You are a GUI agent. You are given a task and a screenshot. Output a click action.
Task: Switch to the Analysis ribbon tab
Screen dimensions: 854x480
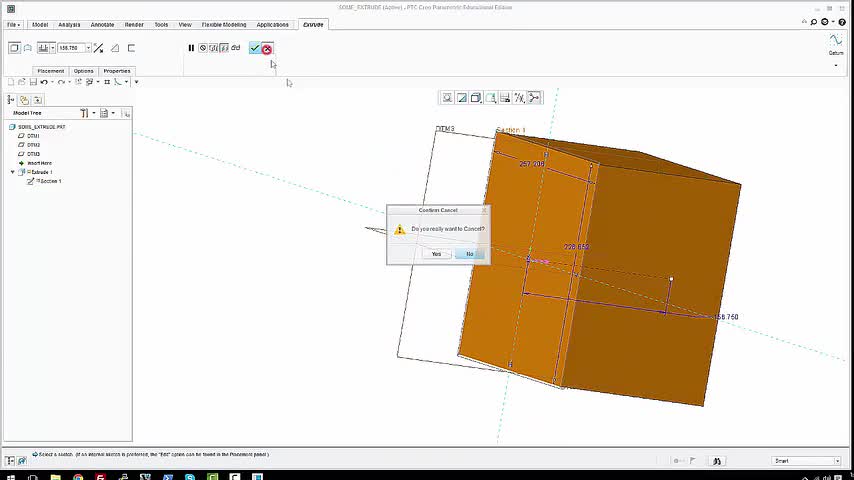click(x=69, y=25)
